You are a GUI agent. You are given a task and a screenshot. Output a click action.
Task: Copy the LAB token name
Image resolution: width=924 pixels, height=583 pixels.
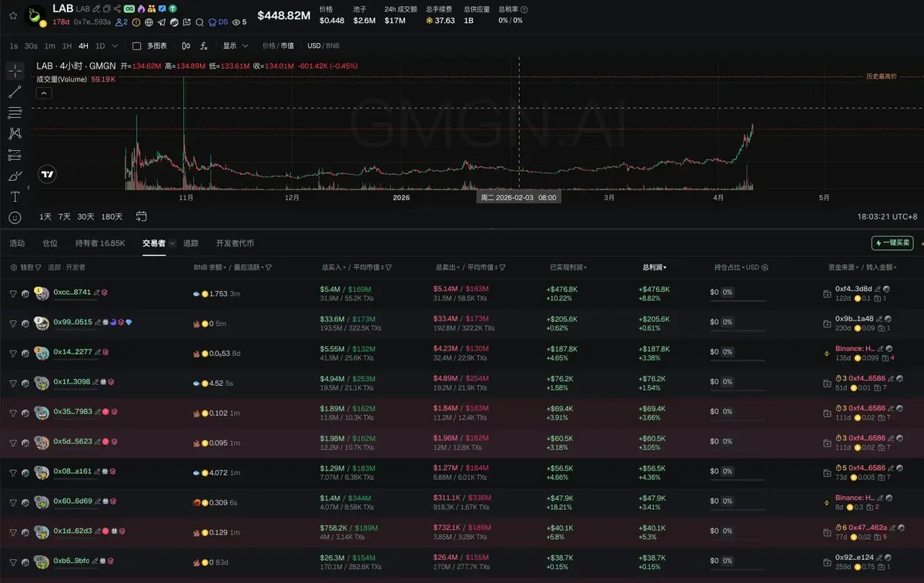[x=106, y=9]
